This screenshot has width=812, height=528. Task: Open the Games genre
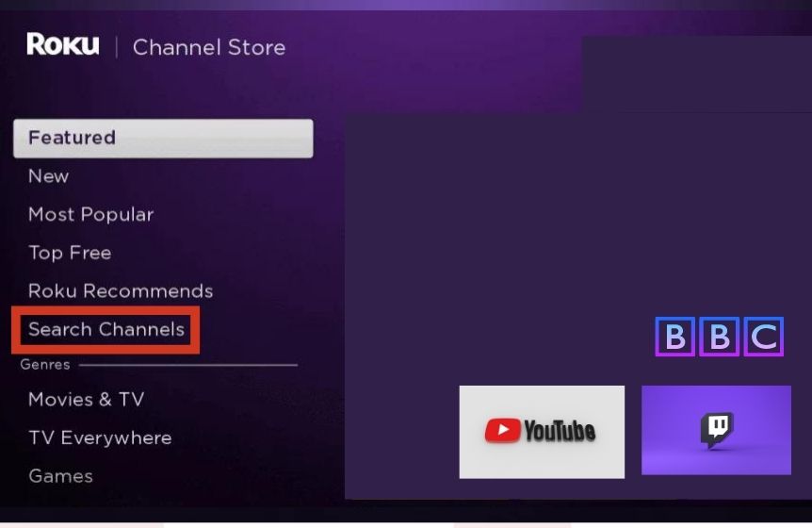click(60, 476)
